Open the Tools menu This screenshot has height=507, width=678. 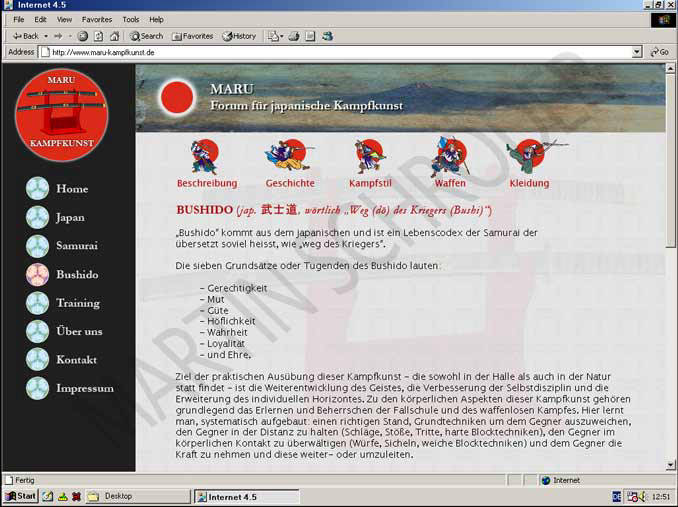131,19
